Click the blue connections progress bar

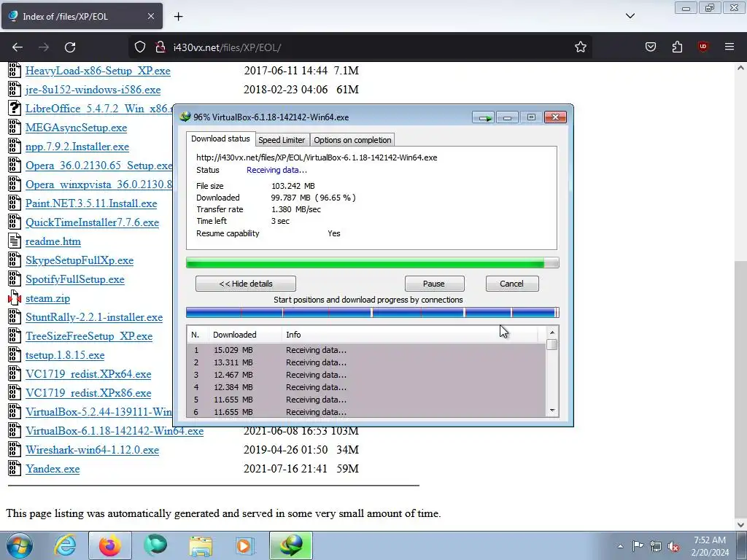tap(372, 313)
